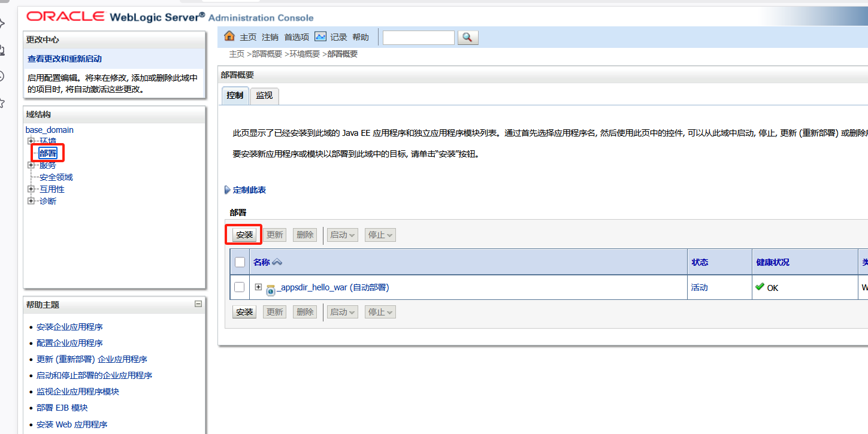Click into the console search input field

pos(419,38)
